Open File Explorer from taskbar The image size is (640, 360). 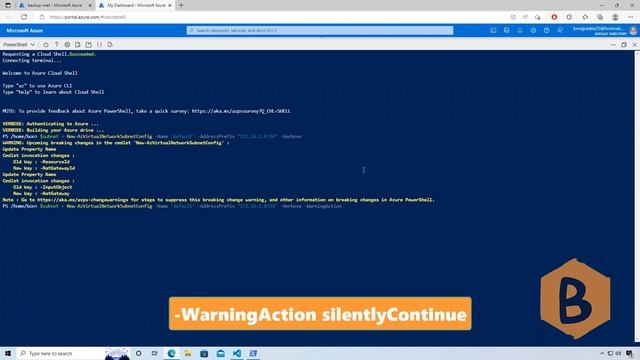point(187,353)
